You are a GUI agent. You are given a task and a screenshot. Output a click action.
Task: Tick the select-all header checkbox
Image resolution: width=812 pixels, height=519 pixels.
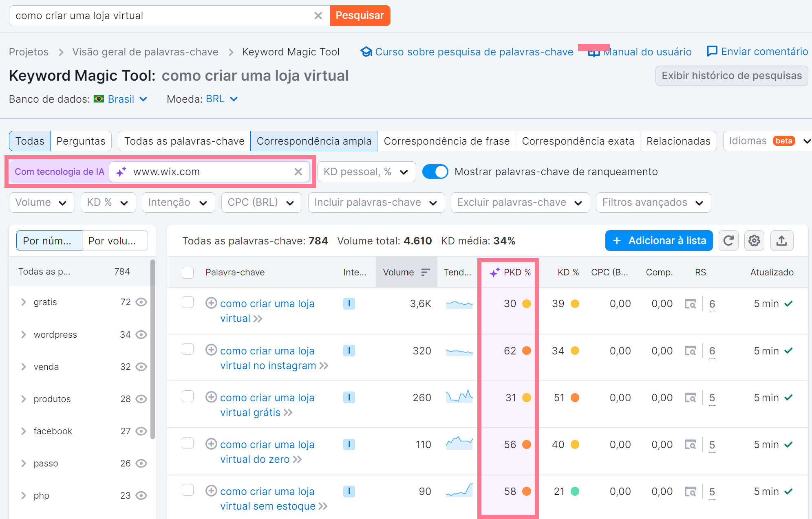pyautogui.click(x=188, y=273)
